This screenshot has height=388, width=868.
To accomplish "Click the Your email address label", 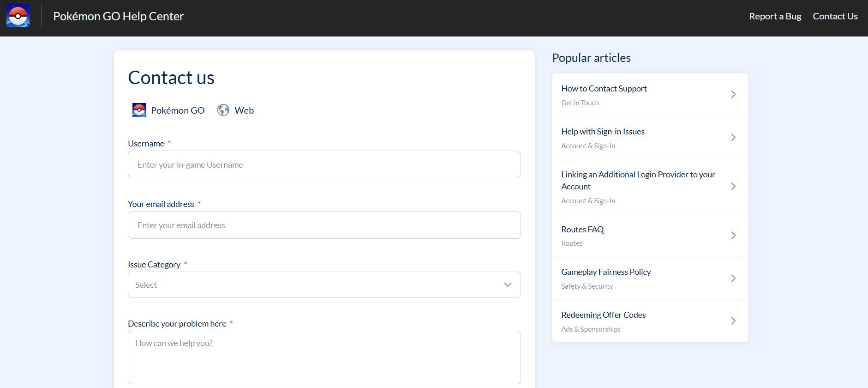I will (x=161, y=204).
